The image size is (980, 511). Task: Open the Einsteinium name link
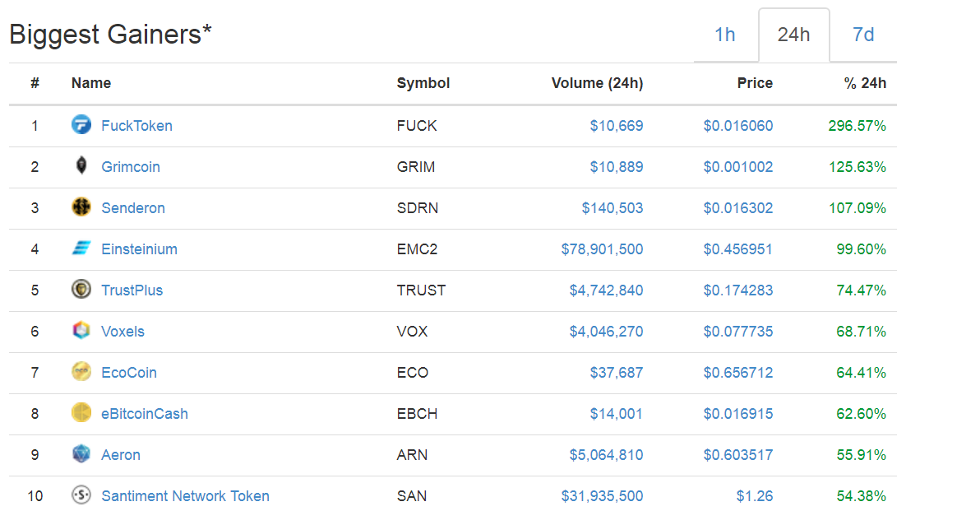click(x=140, y=249)
